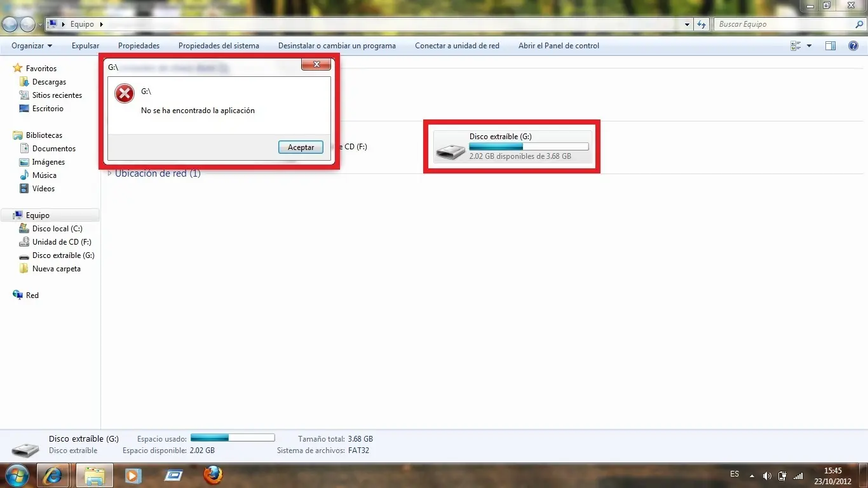Viewport: 868px width, 488px height.
Task: Click the Espacio disponible value 2.02 GB
Action: [x=202, y=451]
